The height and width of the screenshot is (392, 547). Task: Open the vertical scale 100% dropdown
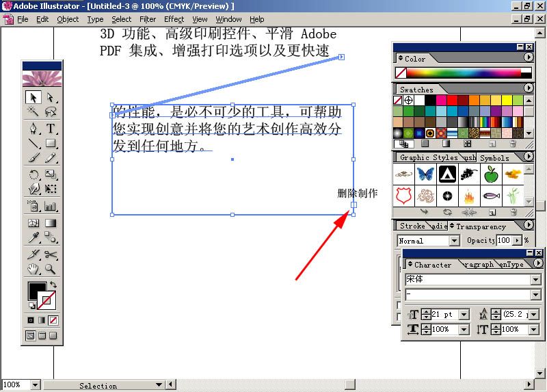click(x=534, y=329)
